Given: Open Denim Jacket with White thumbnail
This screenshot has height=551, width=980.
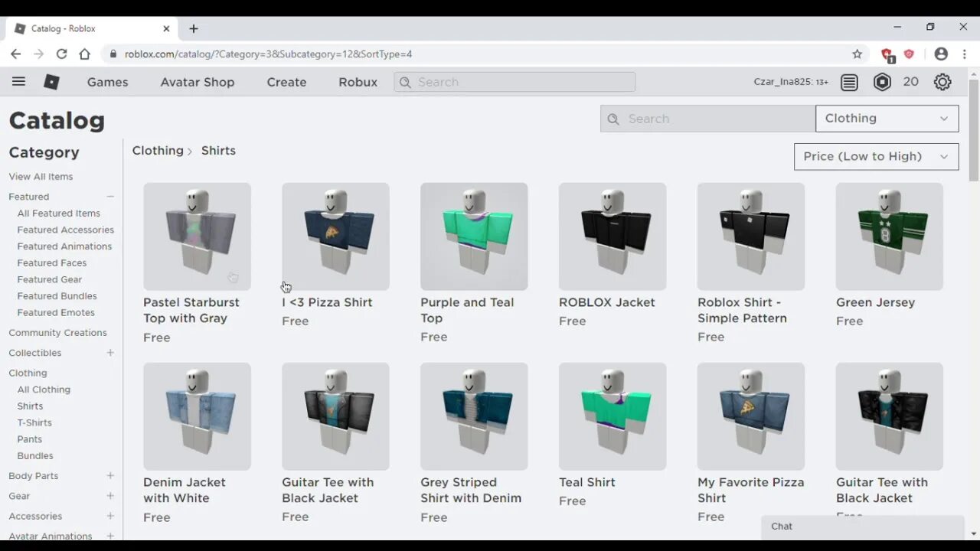Looking at the screenshot, I should pyautogui.click(x=197, y=416).
